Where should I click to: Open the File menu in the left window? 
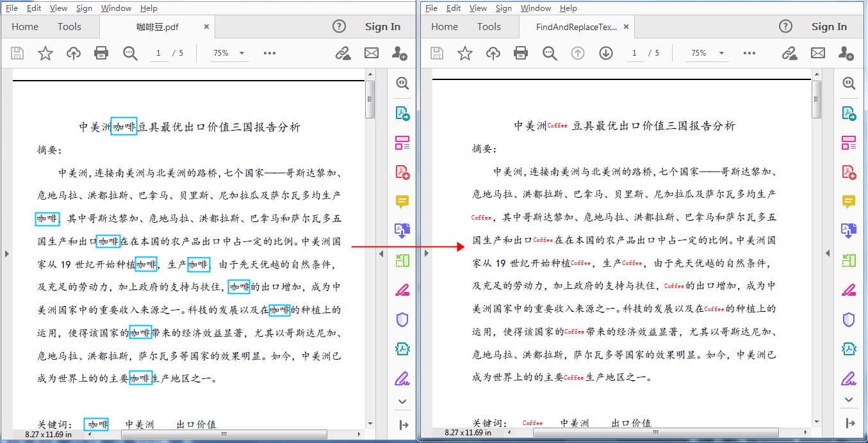pos(12,8)
